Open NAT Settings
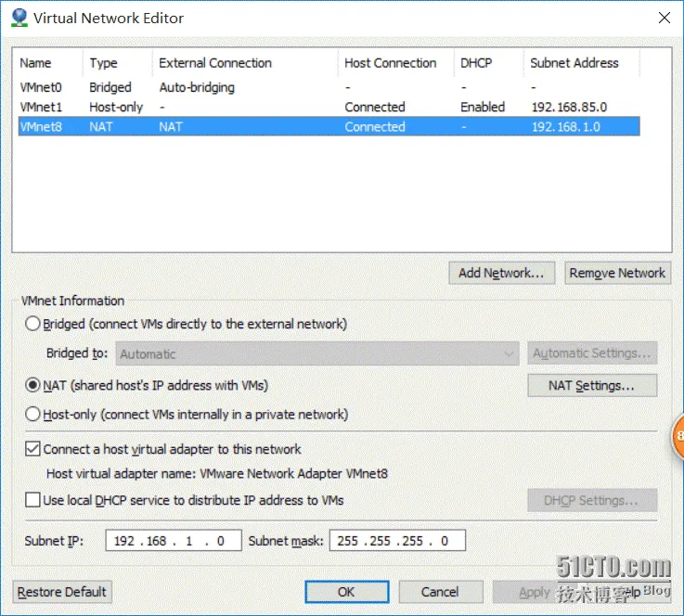The height and width of the screenshot is (616, 684). pyautogui.click(x=592, y=386)
